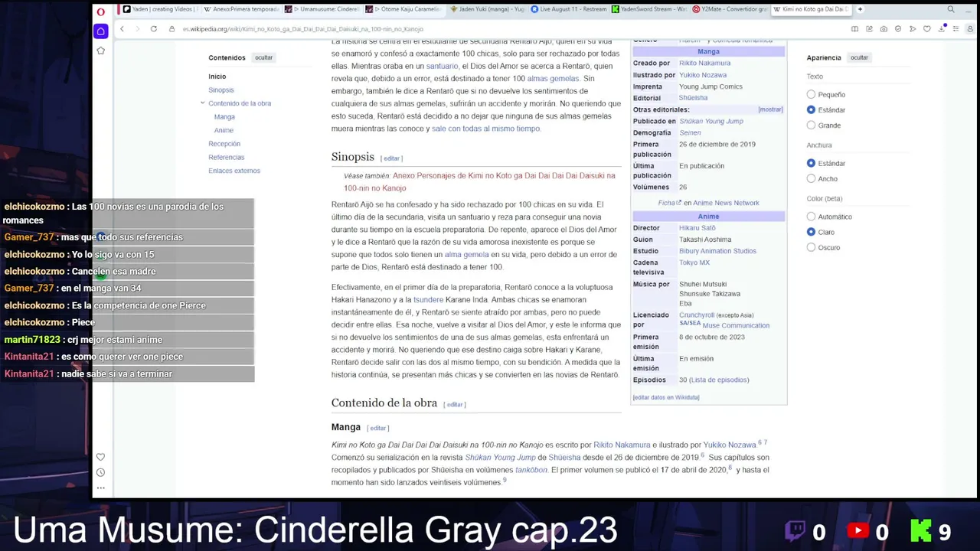Select the Grande text size option

[811, 126]
